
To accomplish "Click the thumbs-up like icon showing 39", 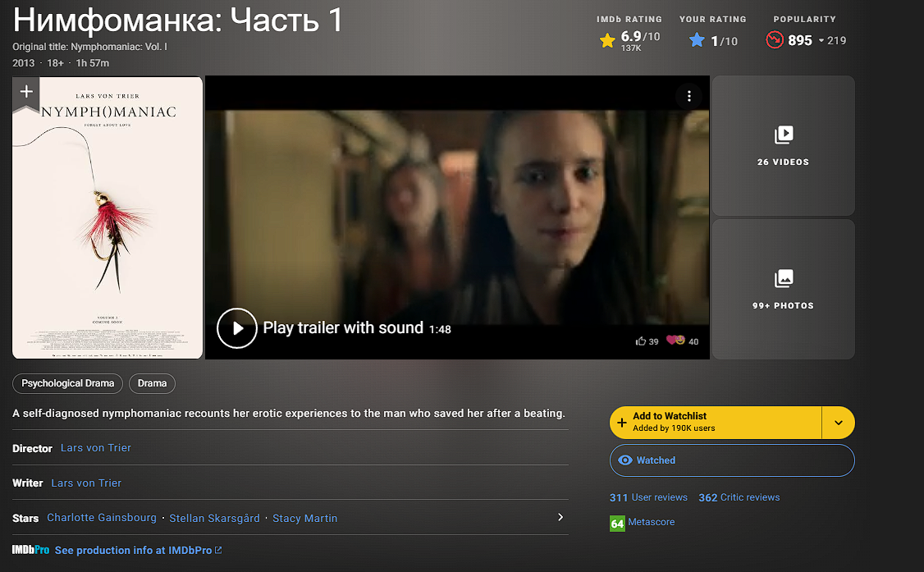I will 641,341.
